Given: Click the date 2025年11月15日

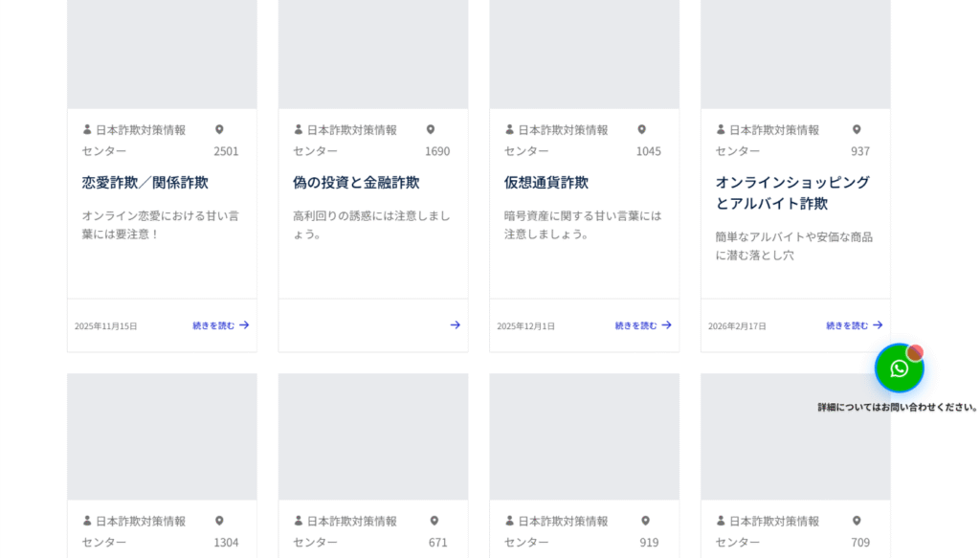Looking at the screenshot, I should (105, 326).
